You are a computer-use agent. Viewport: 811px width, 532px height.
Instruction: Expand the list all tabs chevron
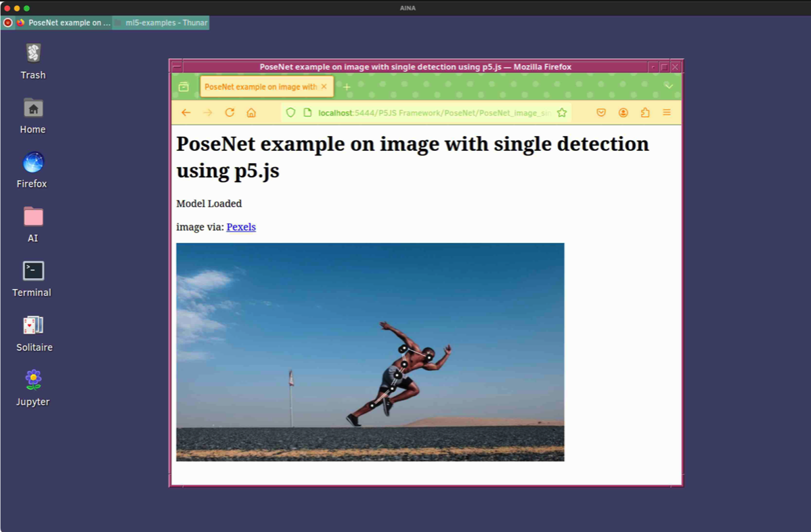668,87
